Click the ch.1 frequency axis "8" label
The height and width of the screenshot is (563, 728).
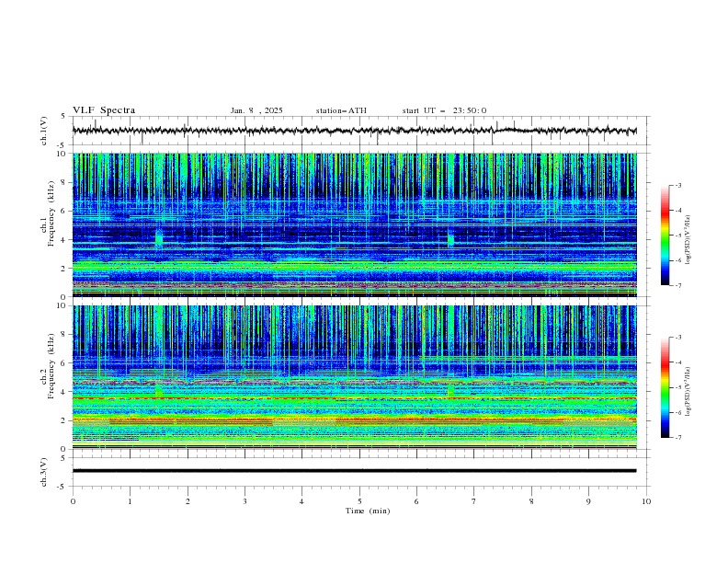pyautogui.click(x=63, y=182)
